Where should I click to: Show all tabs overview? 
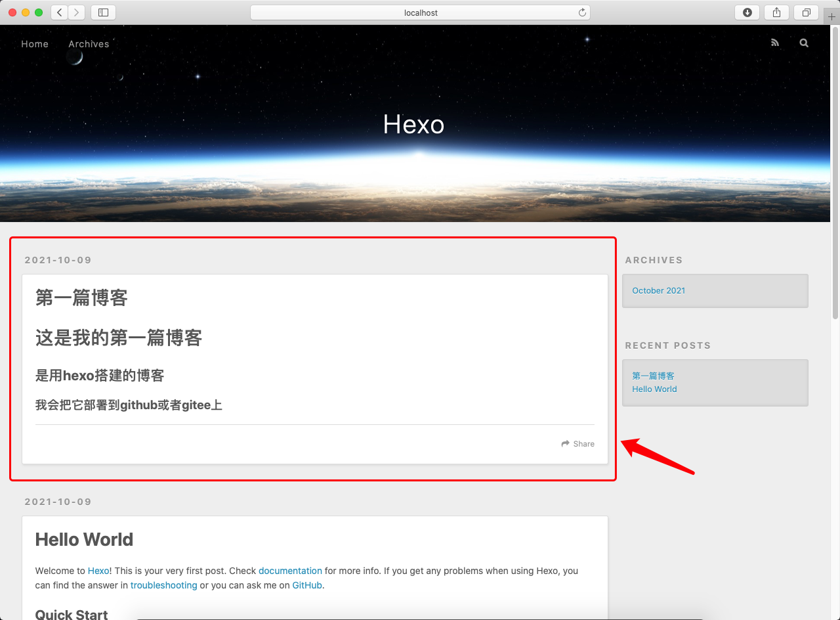pos(806,12)
